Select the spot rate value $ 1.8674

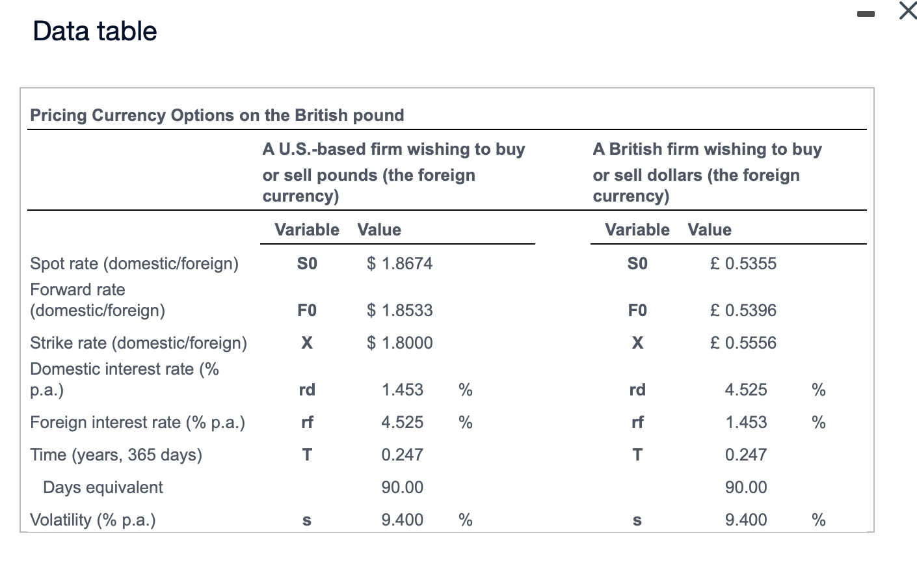399,263
